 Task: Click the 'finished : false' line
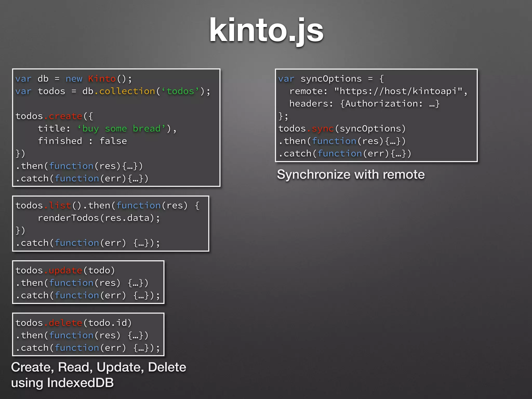(x=82, y=141)
